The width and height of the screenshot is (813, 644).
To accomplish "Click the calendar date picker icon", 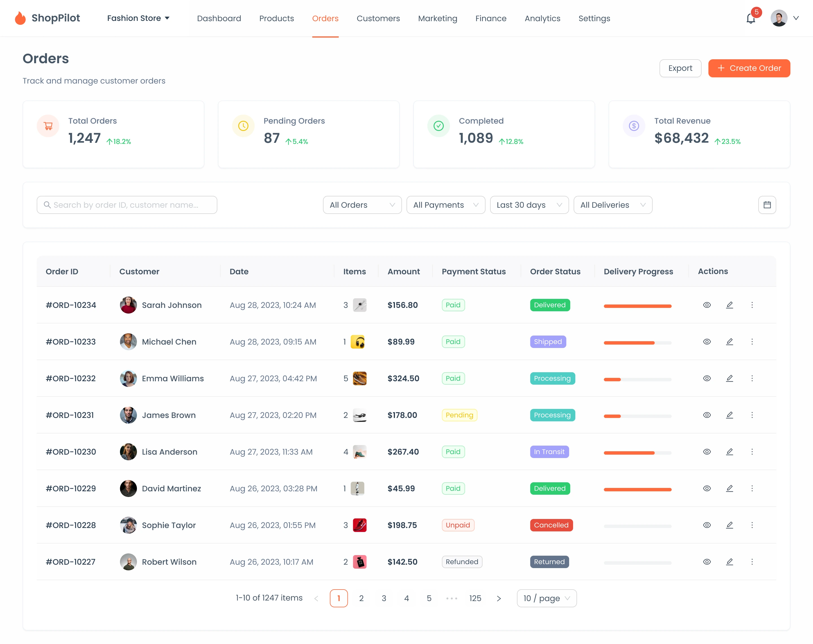I will 767,205.
